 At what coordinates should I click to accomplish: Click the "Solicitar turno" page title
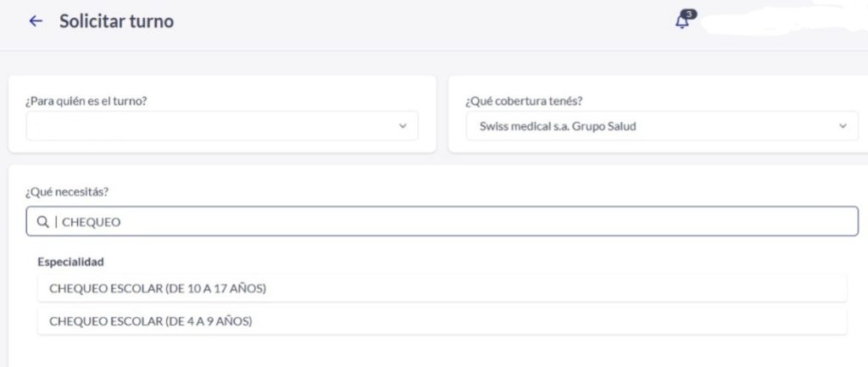tap(116, 21)
